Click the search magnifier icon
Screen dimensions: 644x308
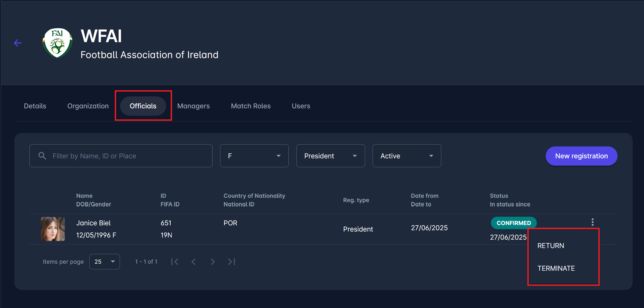point(42,156)
